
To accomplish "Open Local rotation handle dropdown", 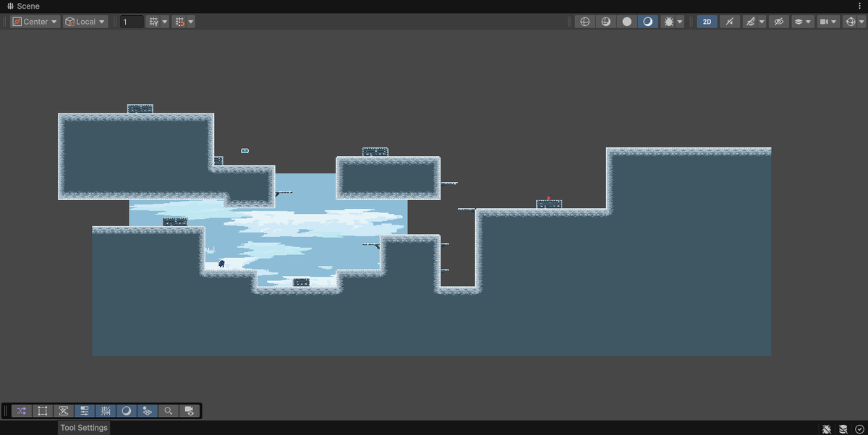I will tap(85, 22).
